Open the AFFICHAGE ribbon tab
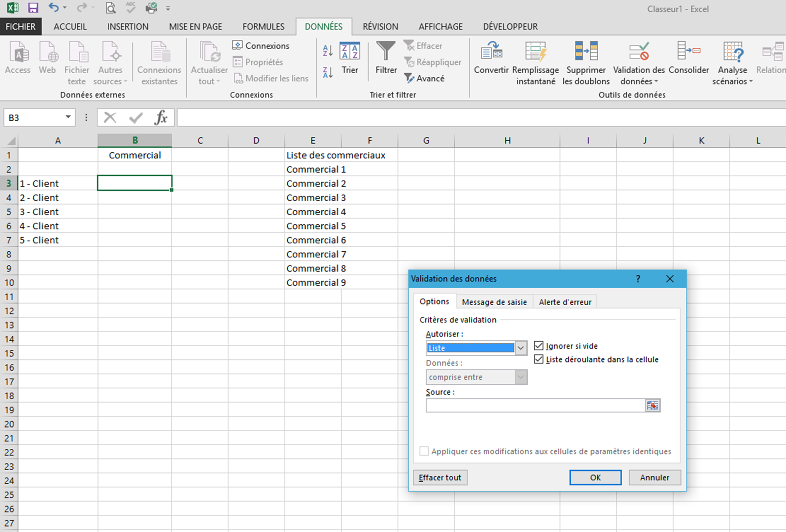The width and height of the screenshot is (786, 532). 440,27
